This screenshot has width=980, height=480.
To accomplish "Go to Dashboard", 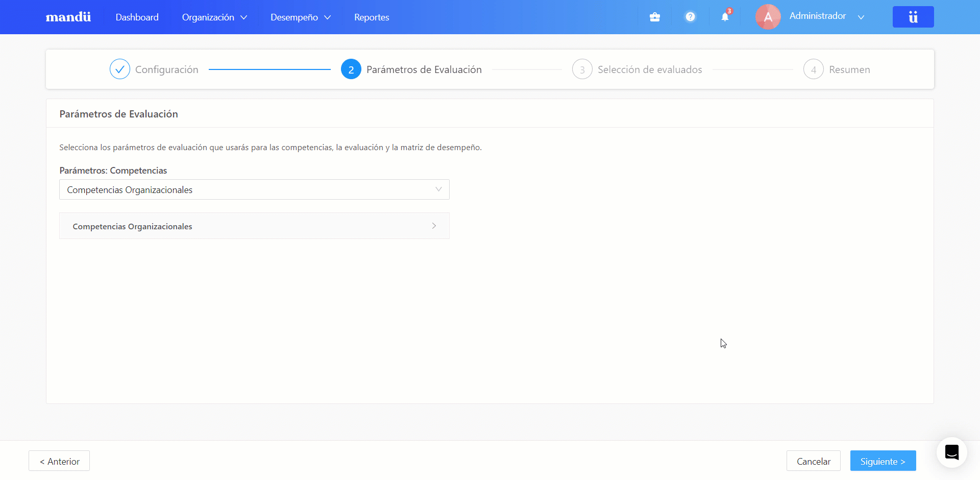I will click(137, 17).
